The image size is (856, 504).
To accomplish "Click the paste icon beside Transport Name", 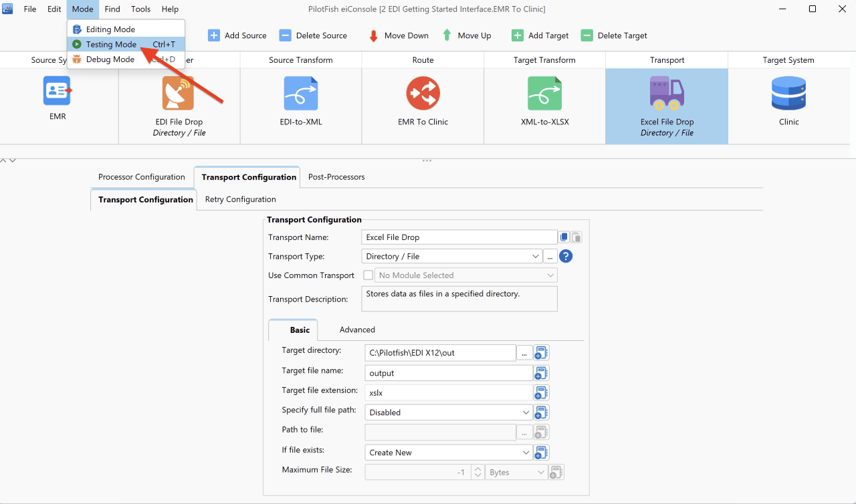I will 576,237.
